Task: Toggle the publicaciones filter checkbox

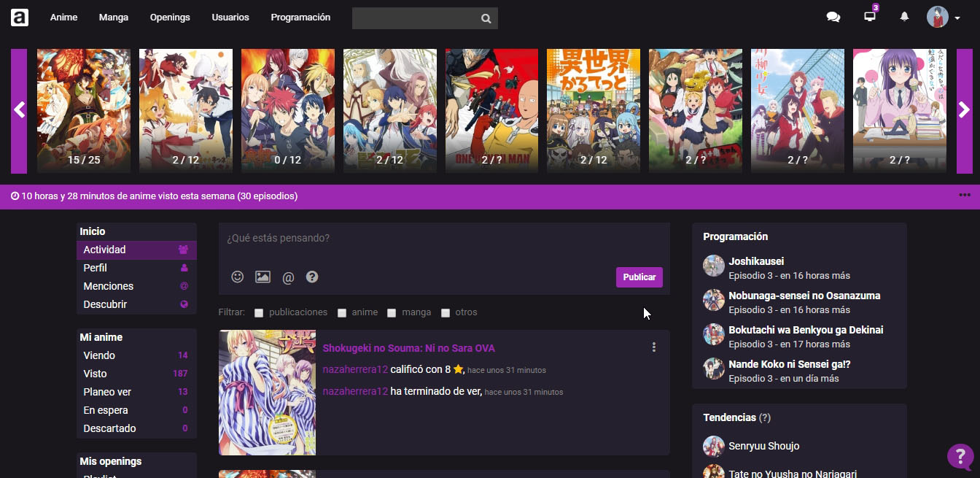Action: pos(259,313)
